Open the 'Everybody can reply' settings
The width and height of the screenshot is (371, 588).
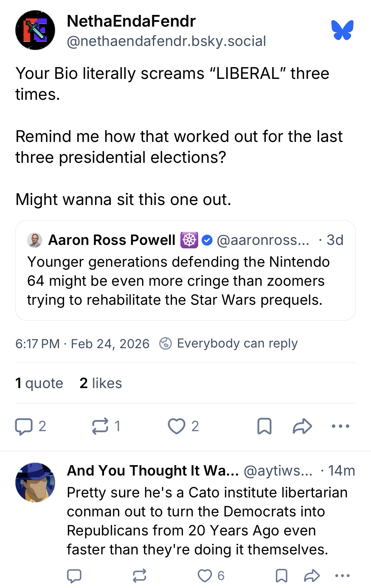click(x=228, y=344)
